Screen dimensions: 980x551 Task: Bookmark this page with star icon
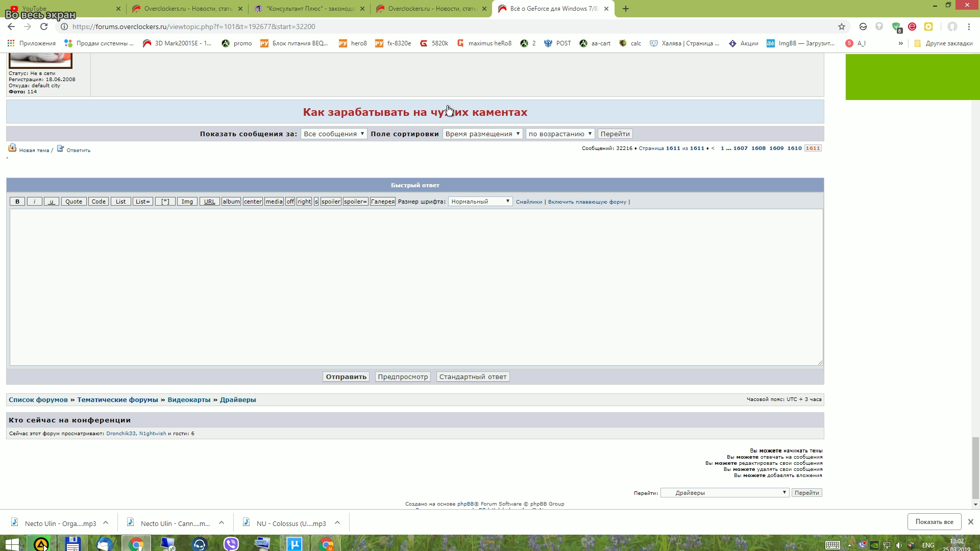tap(842, 27)
